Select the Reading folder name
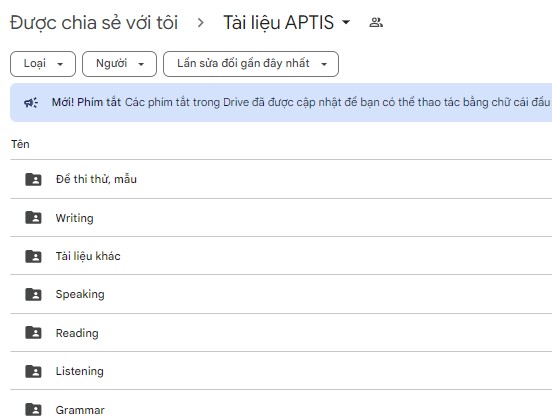552x418 pixels. pyautogui.click(x=77, y=333)
